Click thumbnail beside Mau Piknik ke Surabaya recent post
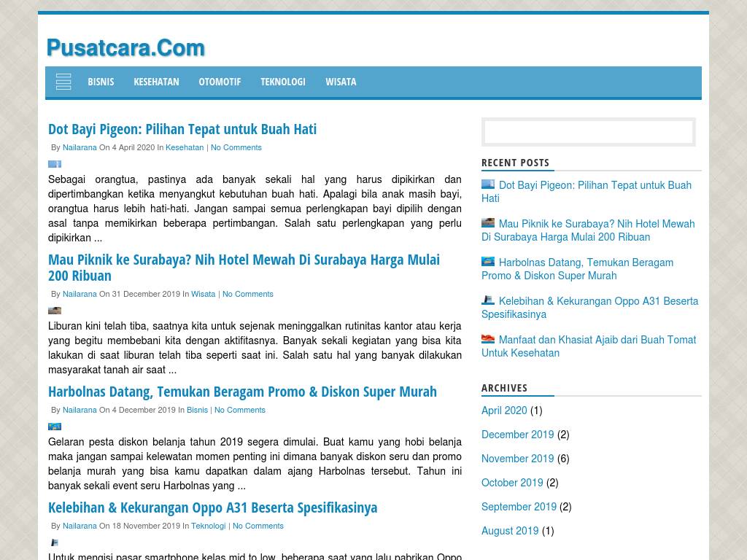 click(x=488, y=223)
